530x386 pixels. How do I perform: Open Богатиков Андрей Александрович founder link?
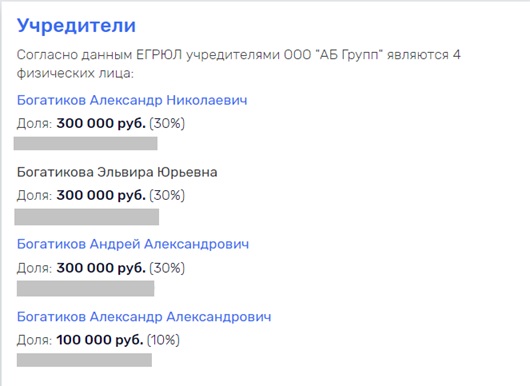[x=133, y=244]
